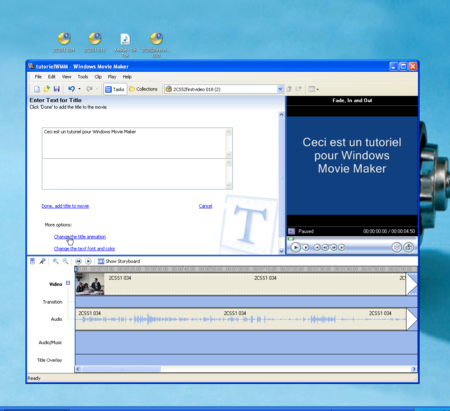Open the Redo history dropdown arrow
This screenshot has height=411, width=450.
[97, 89]
